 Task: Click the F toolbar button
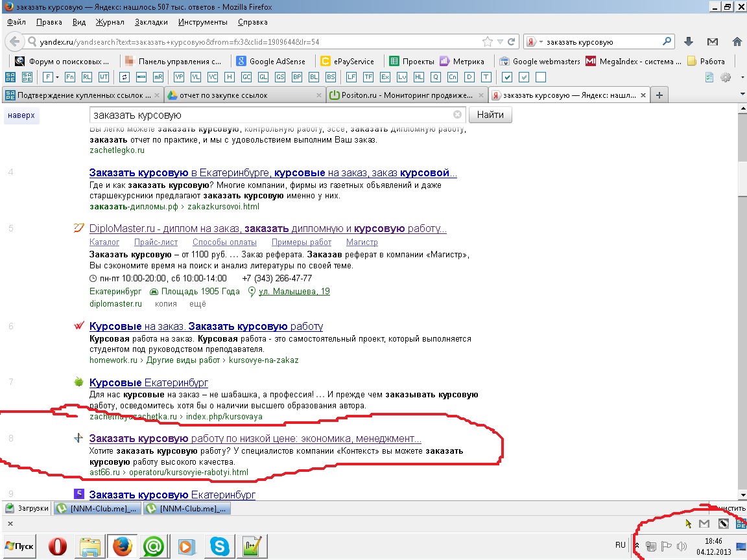[x=47, y=77]
